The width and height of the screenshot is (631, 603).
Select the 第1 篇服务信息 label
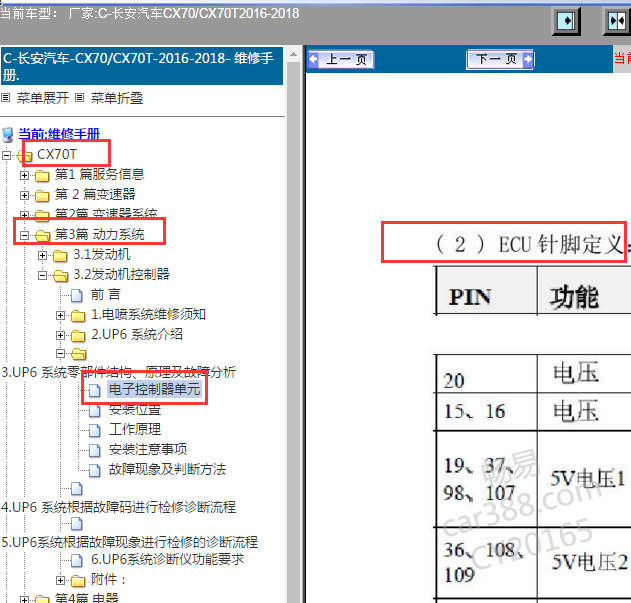pyautogui.click(x=99, y=174)
